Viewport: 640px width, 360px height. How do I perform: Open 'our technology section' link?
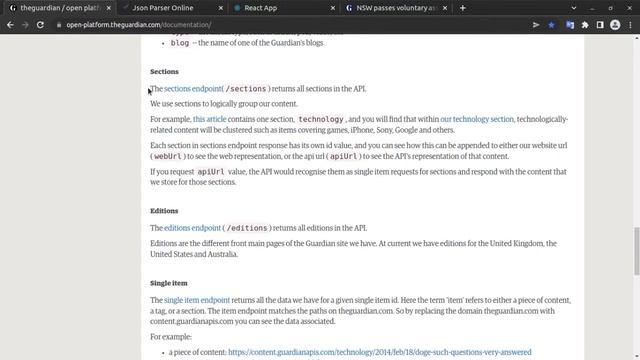477,119
